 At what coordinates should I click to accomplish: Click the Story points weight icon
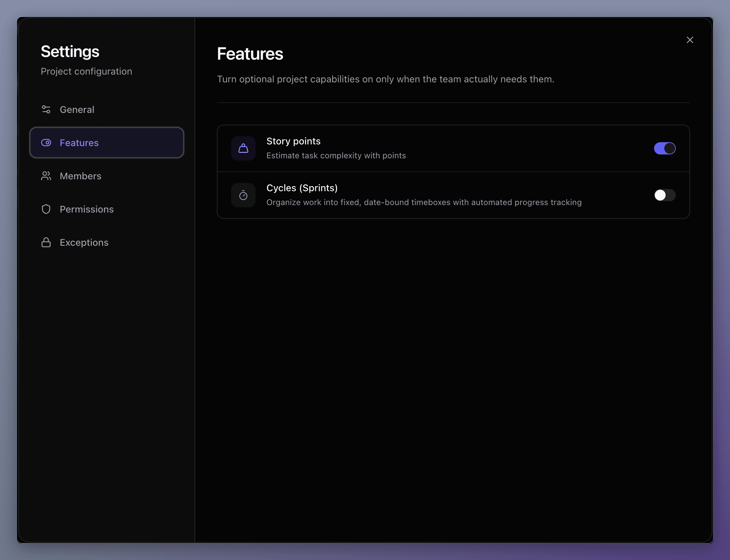click(x=243, y=148)
